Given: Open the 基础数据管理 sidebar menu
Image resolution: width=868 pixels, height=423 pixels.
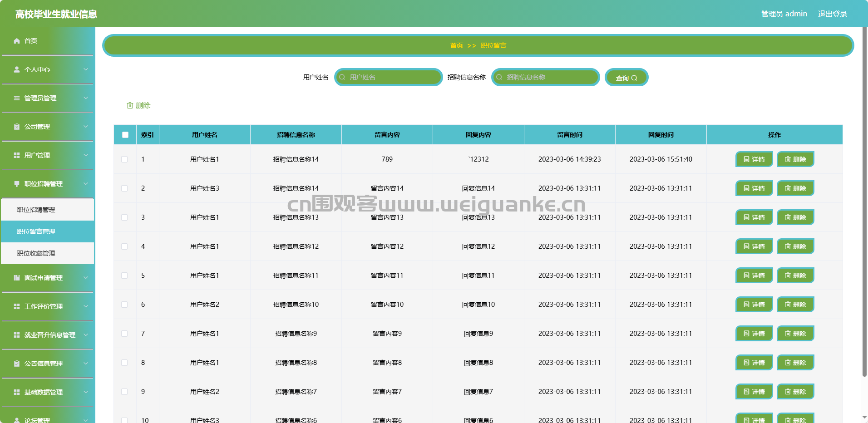Looking at the screenshot, I should pos(48,392).
